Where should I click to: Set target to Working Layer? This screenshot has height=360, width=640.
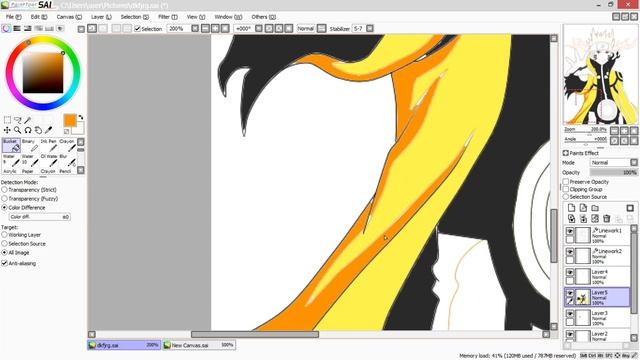click(4, 235)
